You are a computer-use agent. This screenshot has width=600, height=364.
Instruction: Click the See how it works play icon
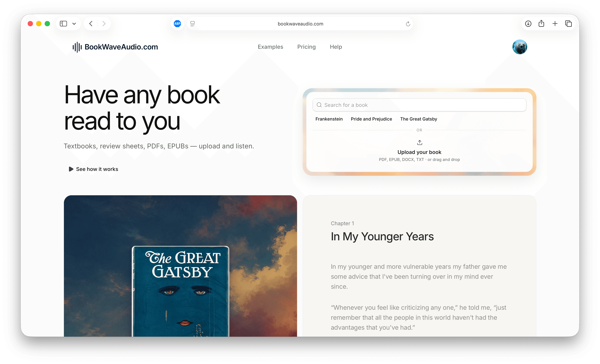71,169
